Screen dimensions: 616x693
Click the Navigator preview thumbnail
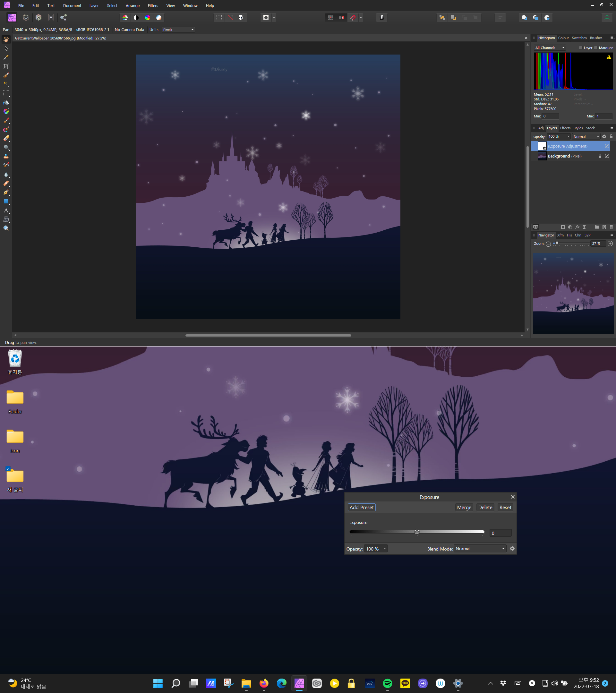click(x=573, y=293)
